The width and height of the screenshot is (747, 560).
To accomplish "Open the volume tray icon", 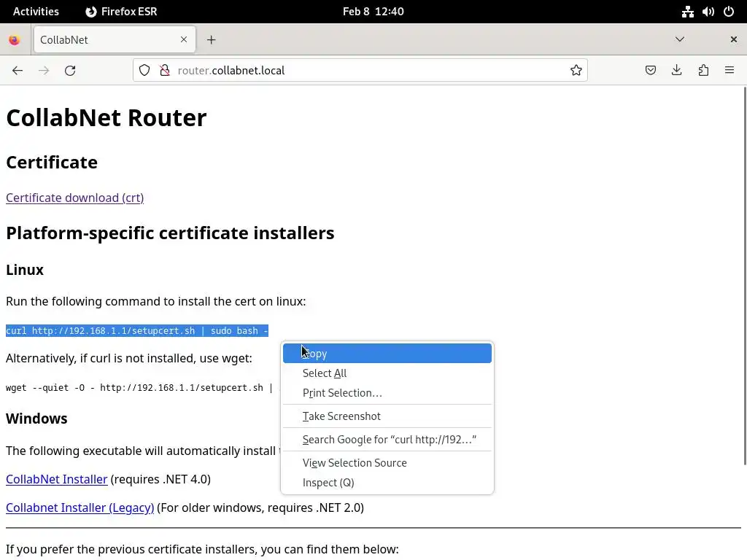I will coord(708,12).
